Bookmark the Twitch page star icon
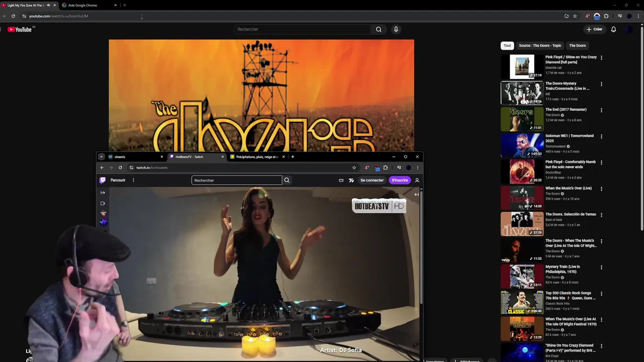The width and height of the screenshot is (644, 362). (x=354, y=168)
